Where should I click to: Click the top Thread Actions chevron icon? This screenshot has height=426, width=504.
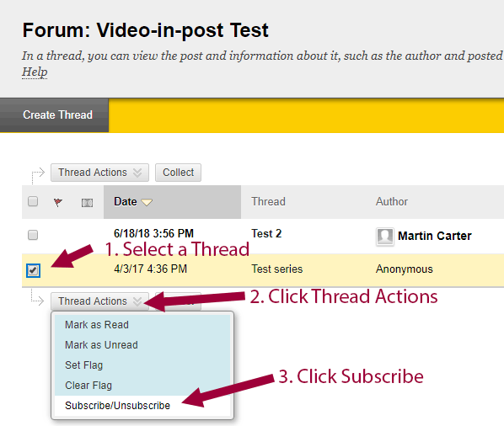click(137, 173)
